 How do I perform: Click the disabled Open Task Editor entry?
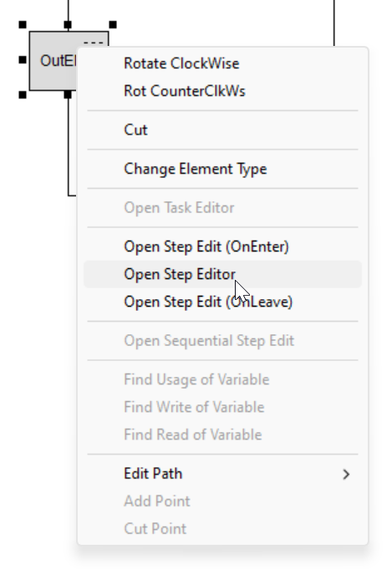click(x=222, y=208)
